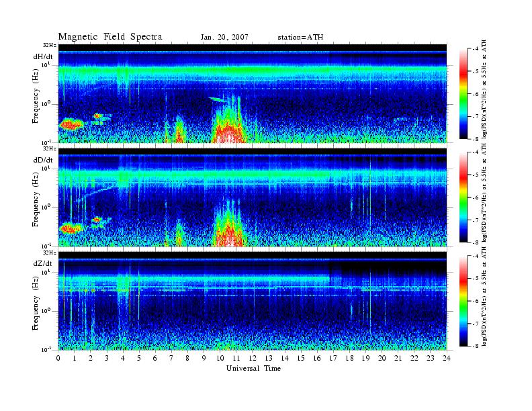
Task: Click the 'station=ATH' label
Action: pyautogui.click(x=300, y=38)
